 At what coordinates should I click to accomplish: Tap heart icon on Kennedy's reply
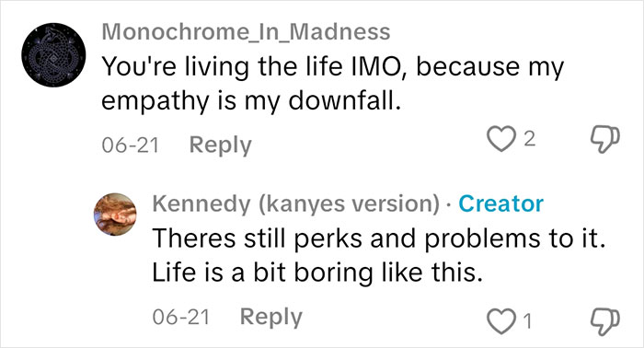(501, 321)
